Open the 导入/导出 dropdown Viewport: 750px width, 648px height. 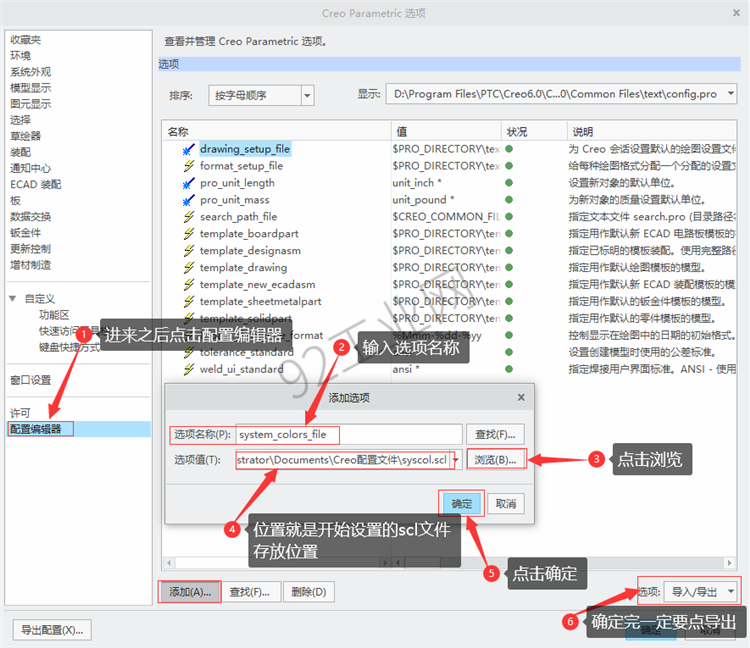[730, 592]
